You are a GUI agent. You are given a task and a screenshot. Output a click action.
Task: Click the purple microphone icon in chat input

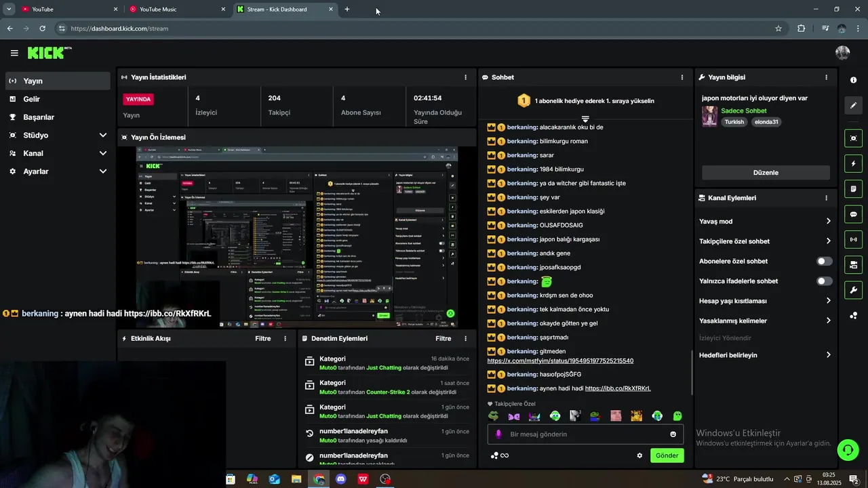(498, 434)
